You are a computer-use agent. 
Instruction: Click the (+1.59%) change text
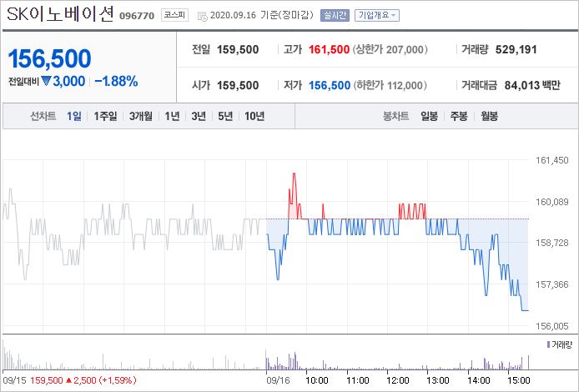(x=118, y=380)
